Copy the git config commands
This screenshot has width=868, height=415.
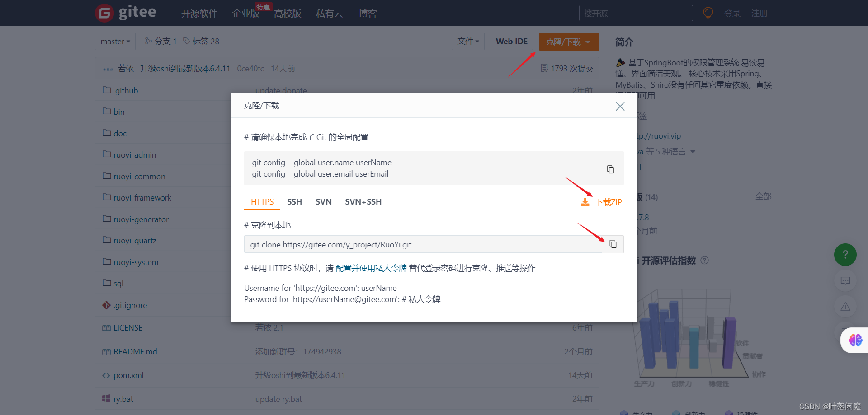point(610,169)
